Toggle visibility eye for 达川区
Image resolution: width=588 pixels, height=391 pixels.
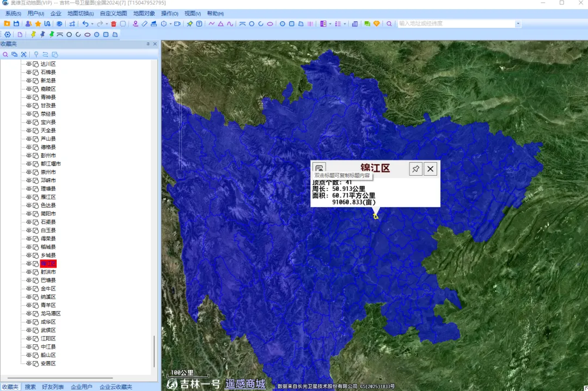(28, 64)
